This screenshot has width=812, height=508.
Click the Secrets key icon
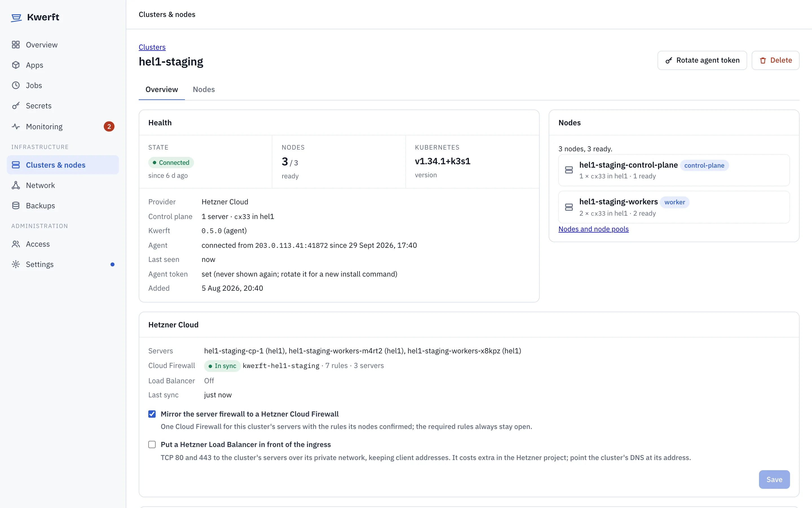(x=16, y=106)
